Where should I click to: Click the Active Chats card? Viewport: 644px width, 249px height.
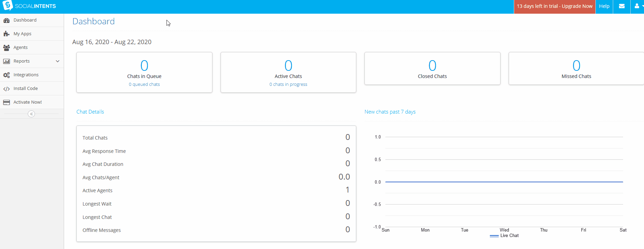tap(288, 72)
